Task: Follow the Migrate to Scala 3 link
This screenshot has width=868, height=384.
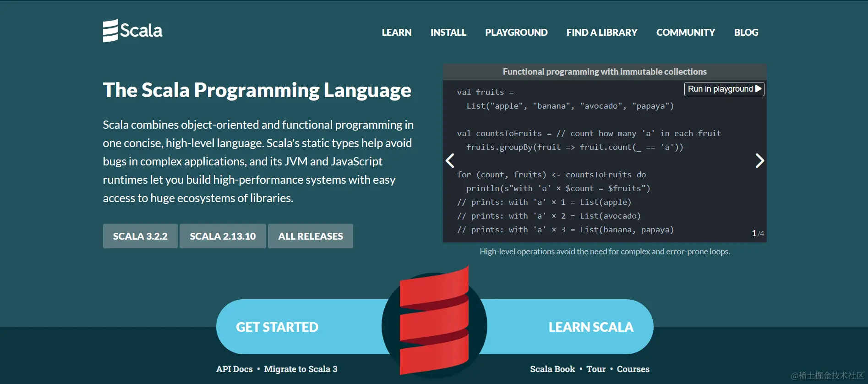Action: tap(300, 369)
